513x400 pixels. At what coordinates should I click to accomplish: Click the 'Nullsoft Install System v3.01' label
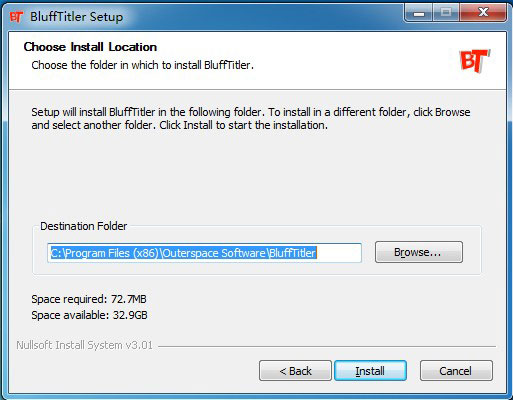point(84,345)
